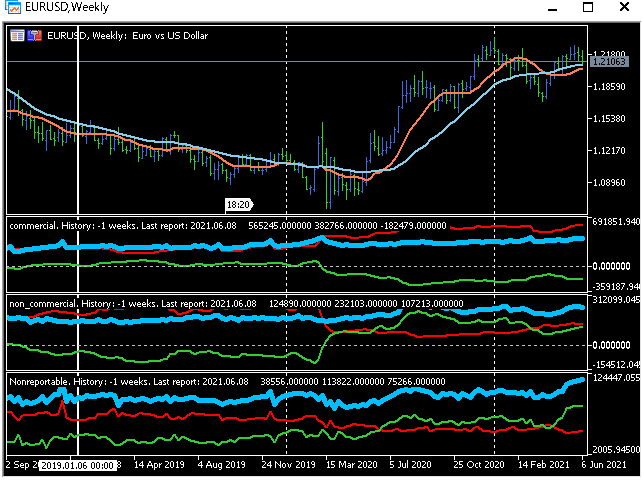The image size is (642, 480).
Task: Click the Nonreportable value 75266.000000
Action: point(416,382)
